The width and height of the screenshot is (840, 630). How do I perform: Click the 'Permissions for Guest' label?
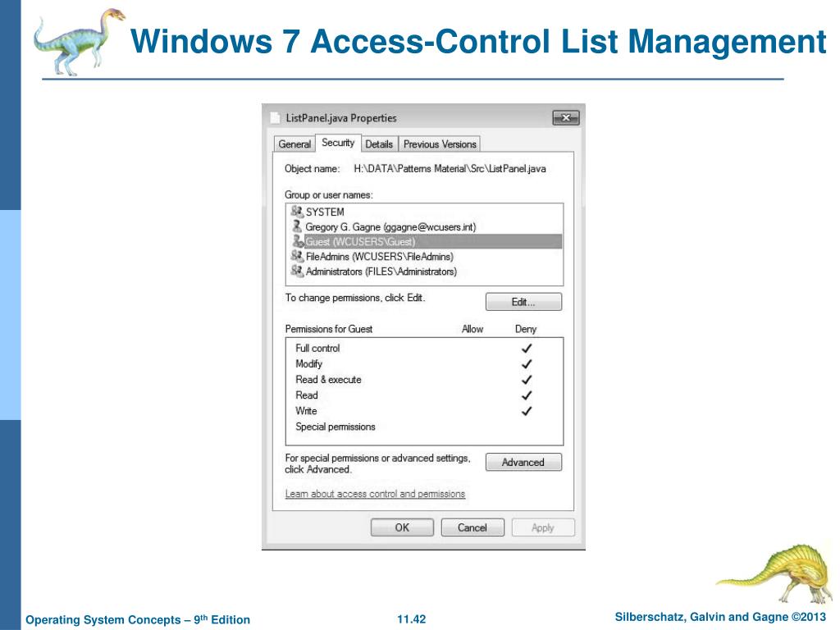329,329
